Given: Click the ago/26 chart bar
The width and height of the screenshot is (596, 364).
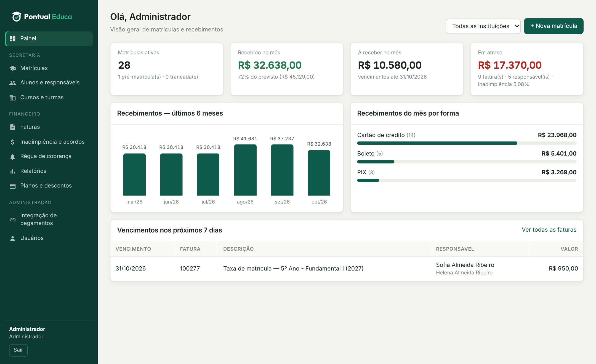Looking at the screenshot, I should pos(245,170).
